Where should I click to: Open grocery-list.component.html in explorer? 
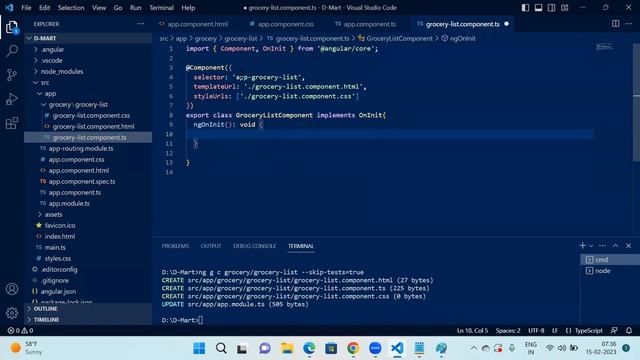click(x=88, y=127)
